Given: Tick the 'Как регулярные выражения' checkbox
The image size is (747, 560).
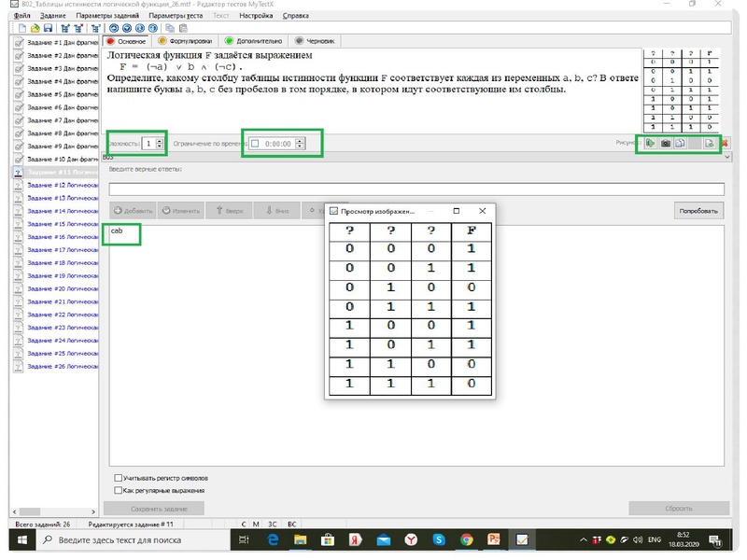Looking at the screenshot, I should [118, 489].
